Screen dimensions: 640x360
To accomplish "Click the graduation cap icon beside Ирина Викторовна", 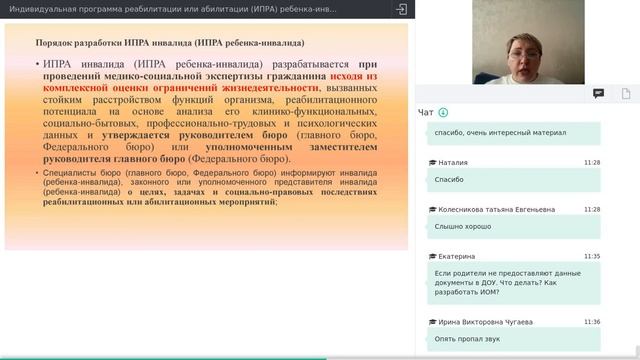I will pos(433,322).
